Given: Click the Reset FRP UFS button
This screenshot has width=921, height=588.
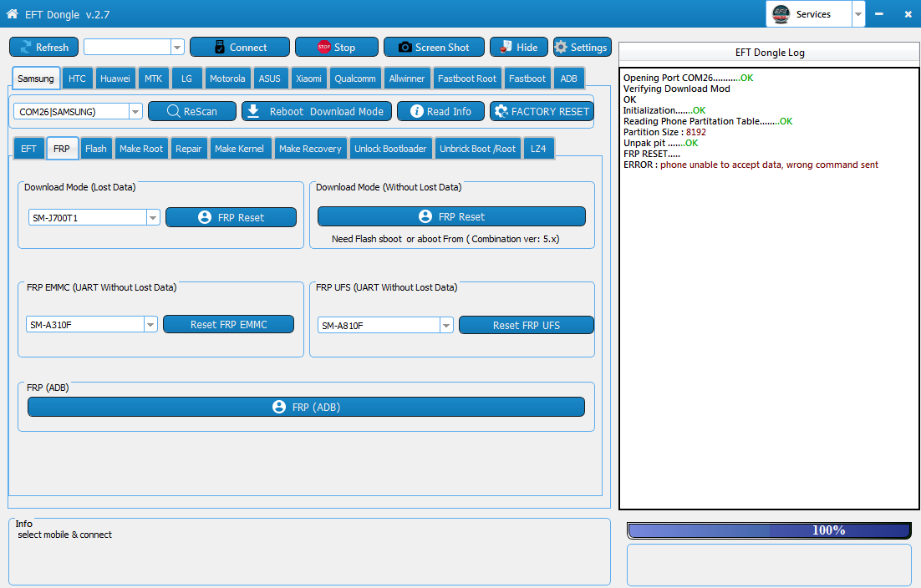Looking at the screenshot, I should tap(527, 325).
